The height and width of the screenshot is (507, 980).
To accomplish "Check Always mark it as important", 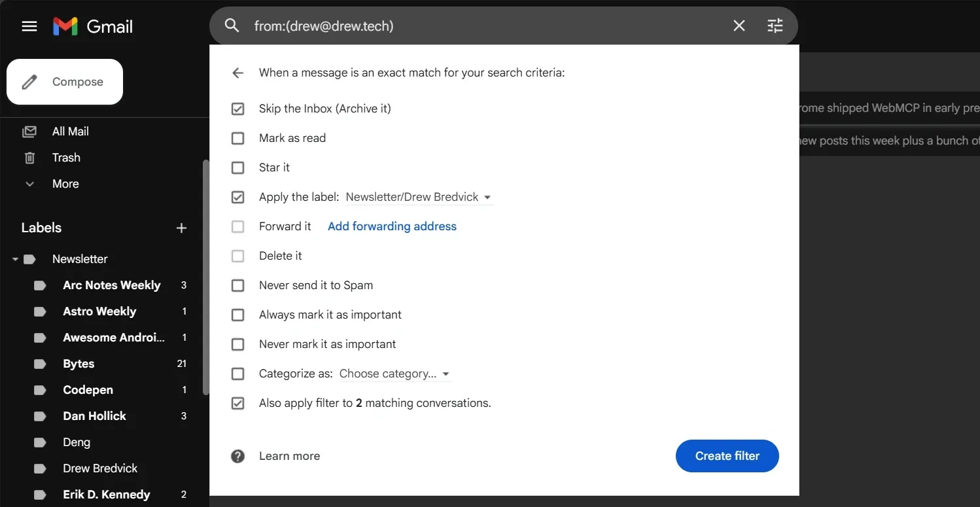I will pyautogui.click(x=237, y=315).
